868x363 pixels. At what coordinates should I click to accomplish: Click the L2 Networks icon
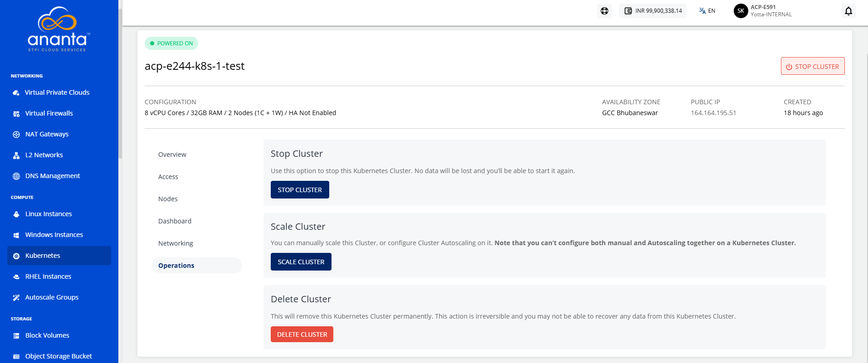pos(16,155)
